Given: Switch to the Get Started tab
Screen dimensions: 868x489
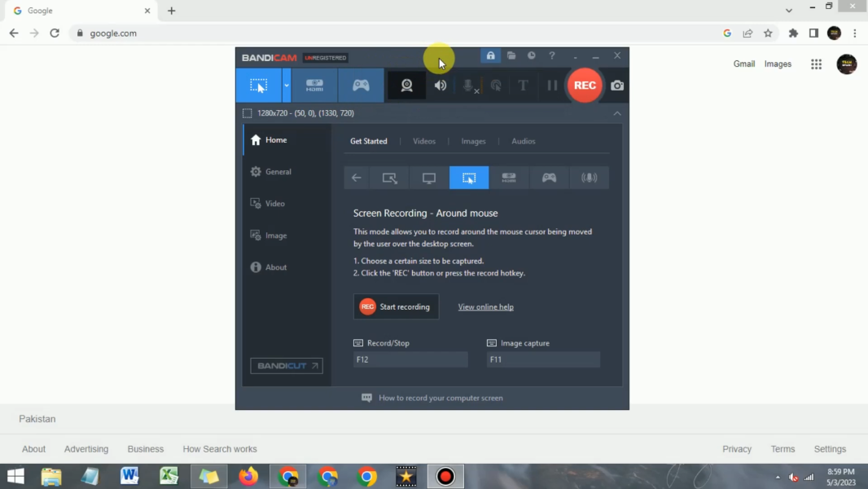Looking at the screenshot, I should coord(369,141).
